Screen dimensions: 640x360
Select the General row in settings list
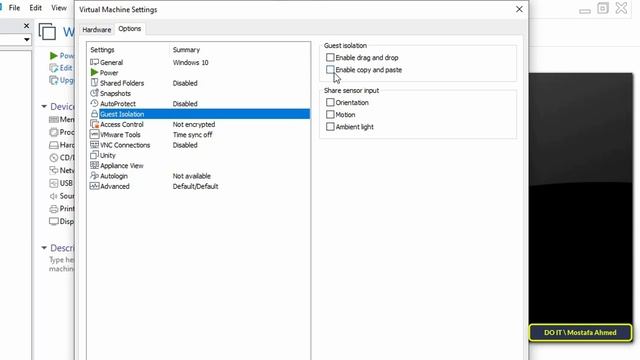pyautogui.click(x=199, y=62)
